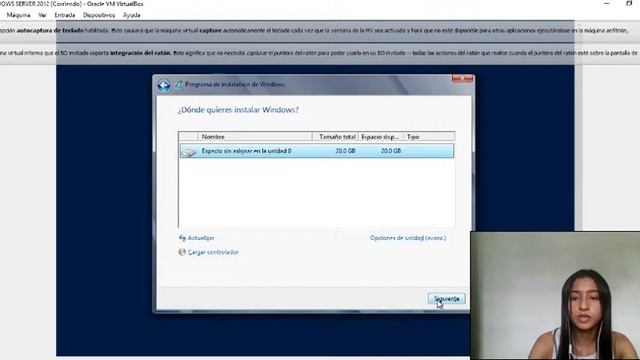Click the Actualizar refresh icon
Image resolution: width=640 pixels, height=360 pixels.
click(182, 238)
